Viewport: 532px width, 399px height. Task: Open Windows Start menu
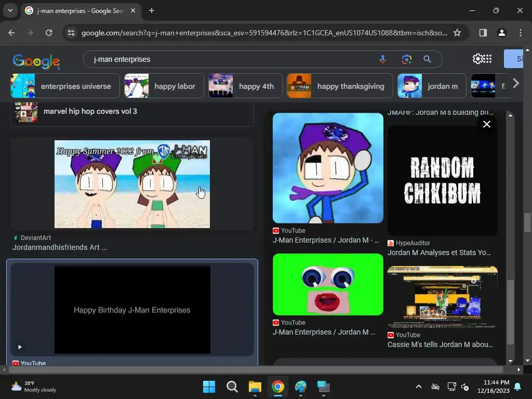tap(209, 387)
